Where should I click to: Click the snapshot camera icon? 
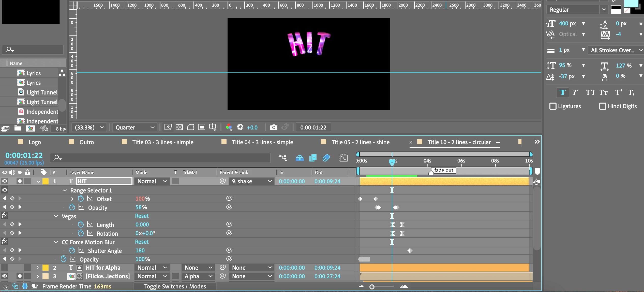(274, 127)
